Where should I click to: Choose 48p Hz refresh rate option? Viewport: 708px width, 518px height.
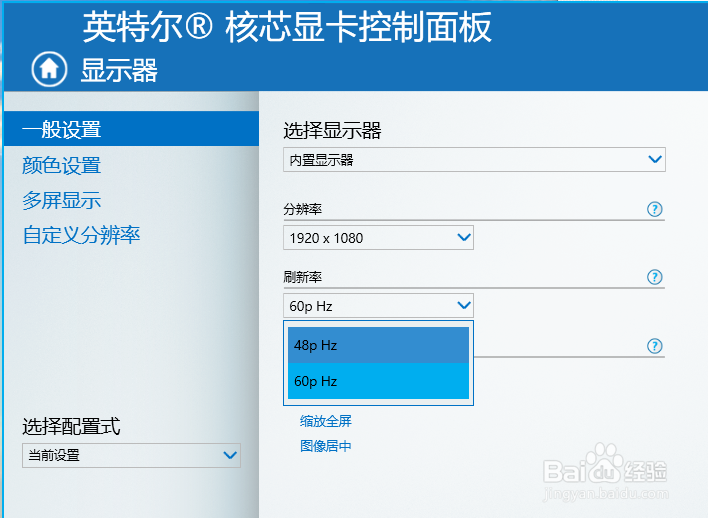click(378, 345)
